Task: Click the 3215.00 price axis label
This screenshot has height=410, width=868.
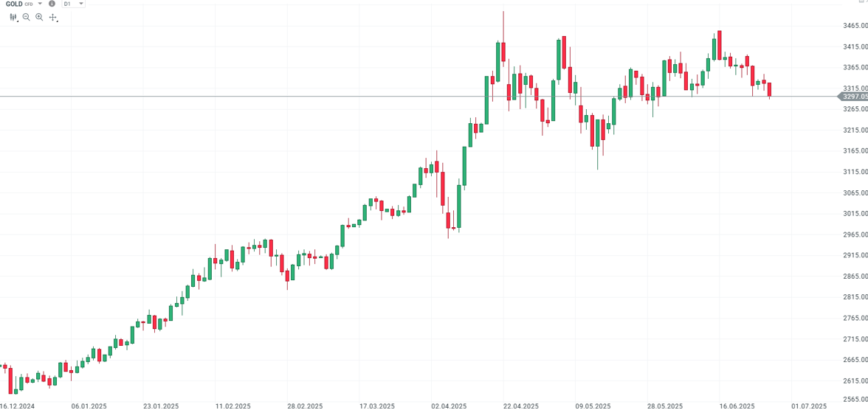Action: coord(855,131)
